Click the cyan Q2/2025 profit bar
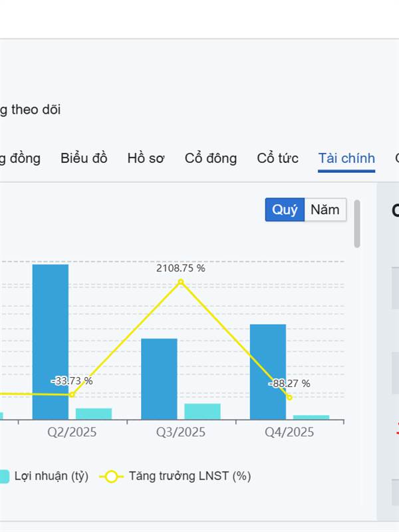 [94, 414]
